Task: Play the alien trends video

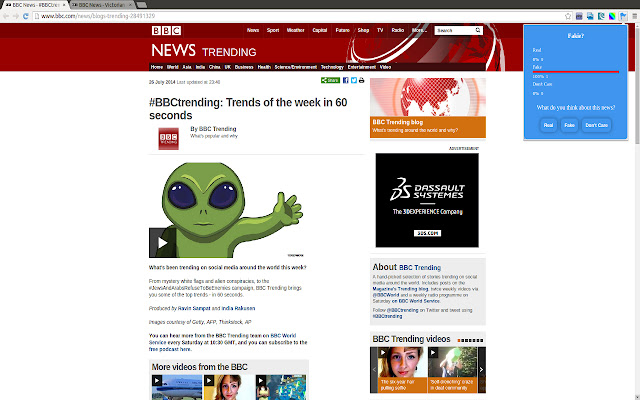Action: [x=162, y=243]
